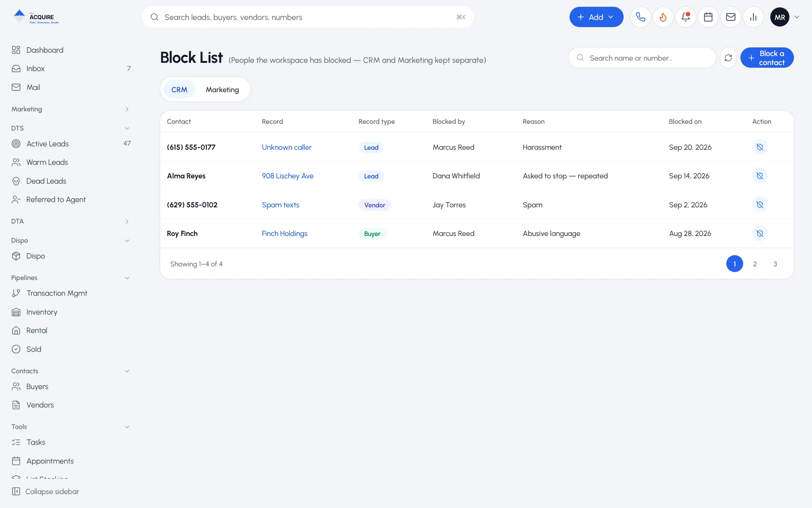
Task: Unblock Alma Reyes via the action icon
Action: tap(760, 176)
